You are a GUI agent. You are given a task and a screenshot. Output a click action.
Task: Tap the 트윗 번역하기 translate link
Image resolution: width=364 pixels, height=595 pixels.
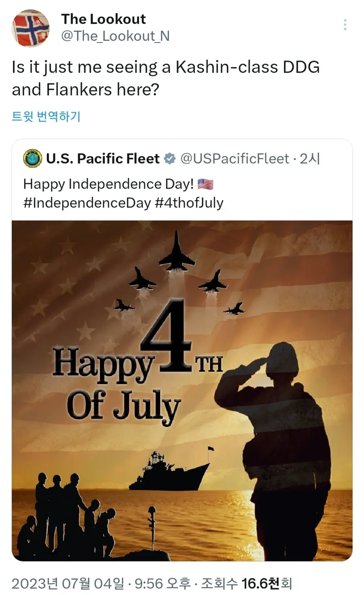click(46, 116)
